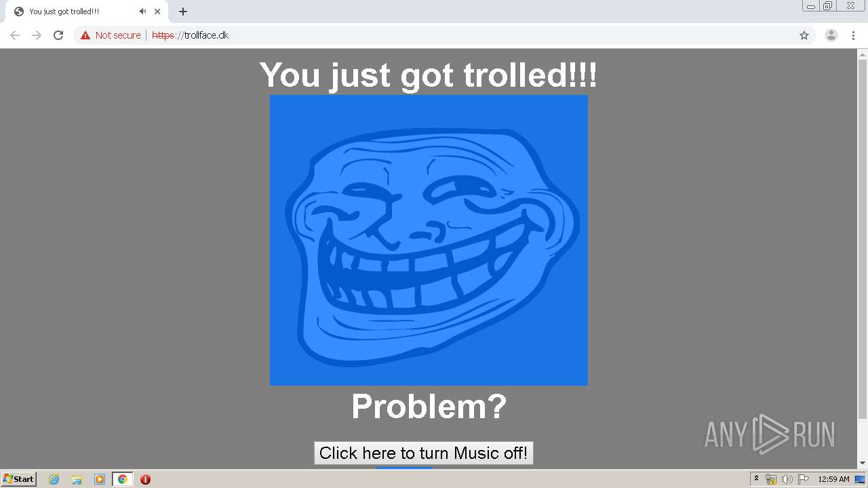Click the 12:59 AM clock

tap(833, 479)
